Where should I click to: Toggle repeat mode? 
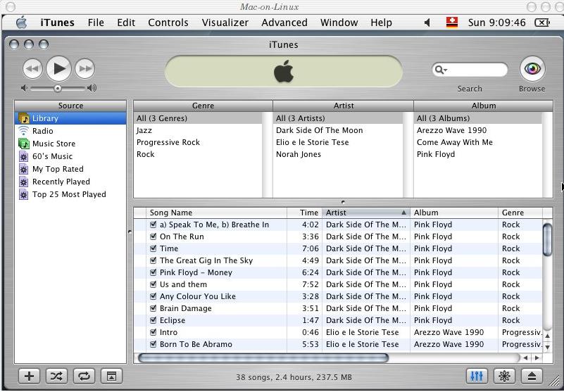84,377
